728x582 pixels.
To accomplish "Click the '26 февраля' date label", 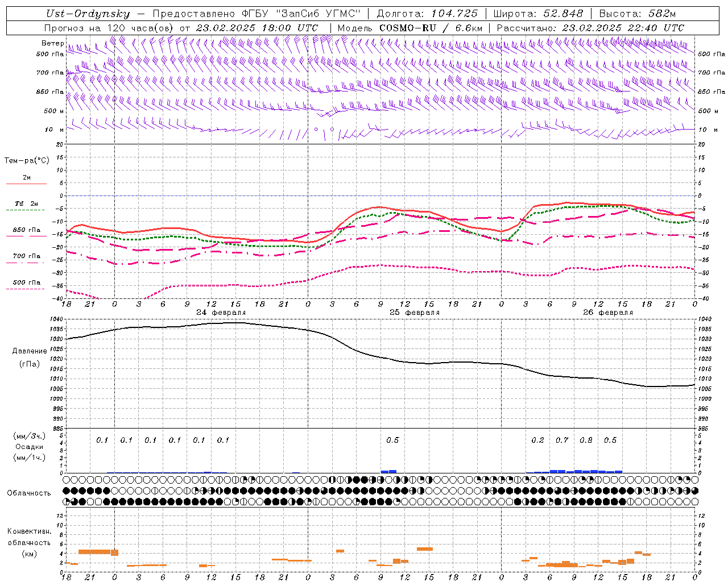I will pos(608,312).
